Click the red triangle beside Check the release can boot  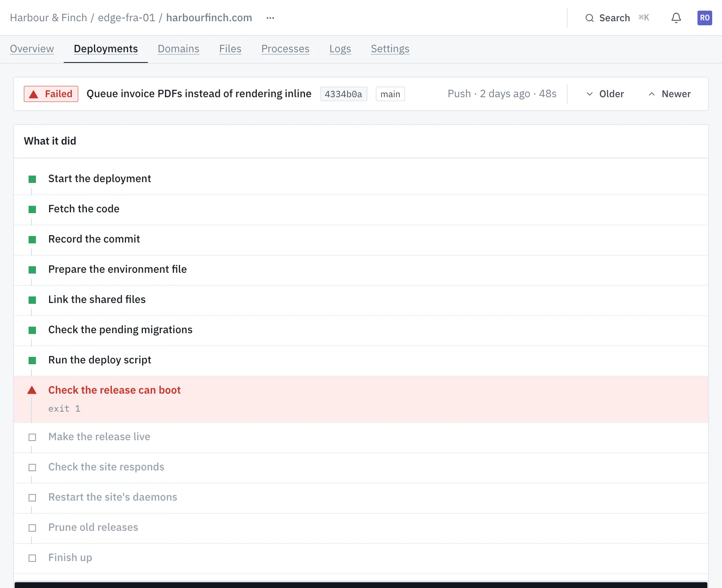click(x=32, y=390)
